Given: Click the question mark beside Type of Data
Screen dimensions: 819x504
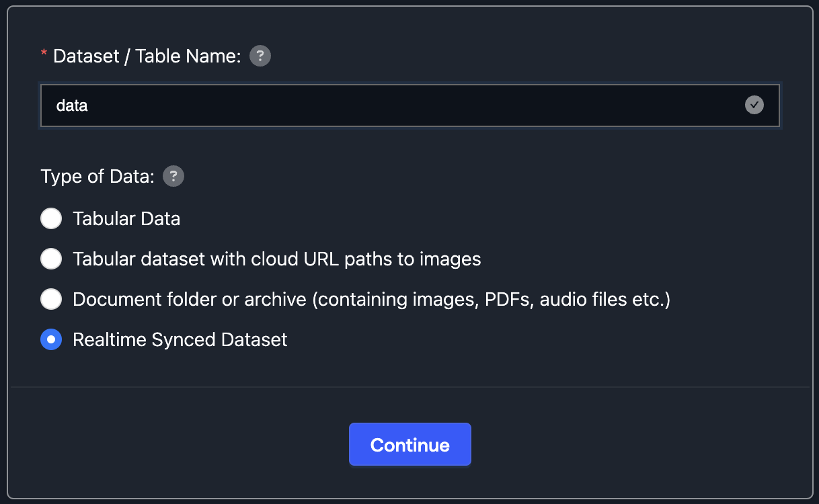Looking at the screenshot, I should 173,176.
